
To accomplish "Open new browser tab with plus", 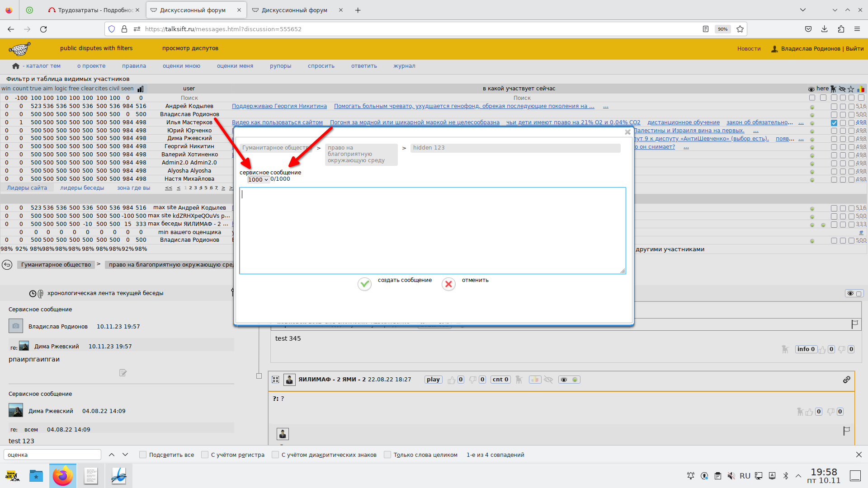I will click(358, 10).
